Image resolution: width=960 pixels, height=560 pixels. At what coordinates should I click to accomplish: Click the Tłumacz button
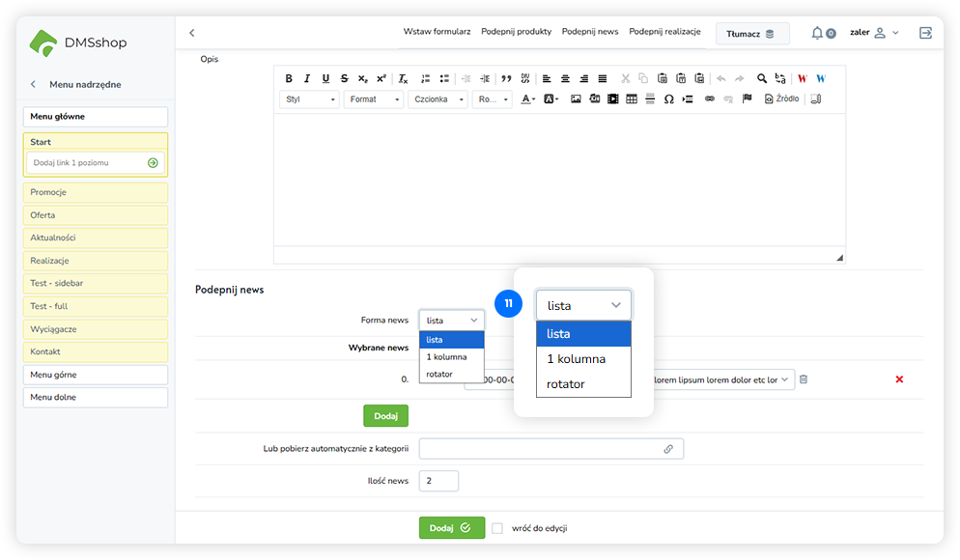(x=751, y=34)
